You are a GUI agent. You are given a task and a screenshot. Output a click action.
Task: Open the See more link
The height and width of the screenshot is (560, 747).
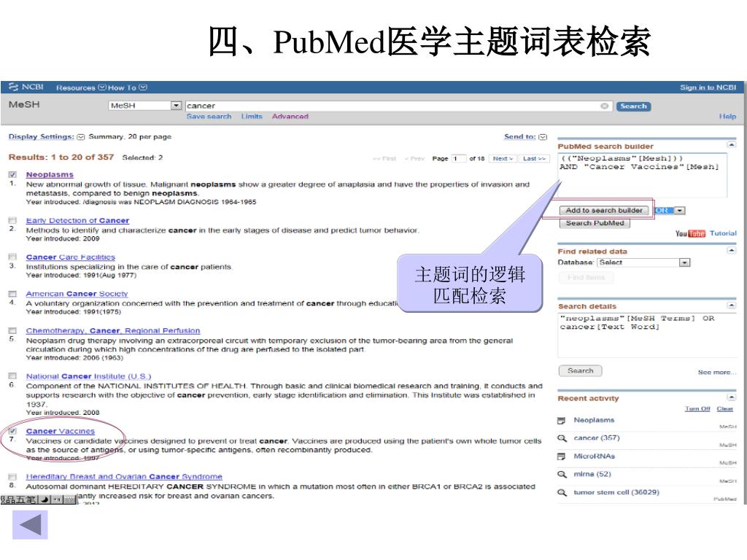coord(716,372)
